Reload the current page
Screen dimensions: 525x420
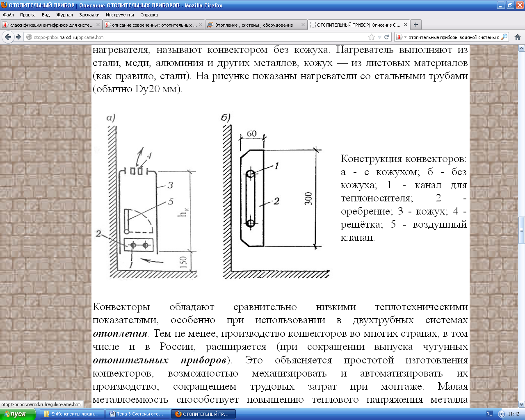[386, 37]
